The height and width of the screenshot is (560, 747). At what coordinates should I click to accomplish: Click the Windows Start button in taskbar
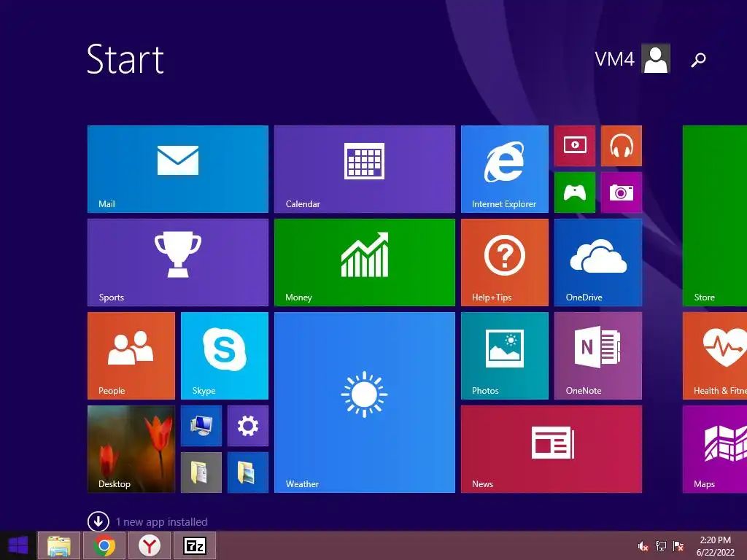click(18, 545)
